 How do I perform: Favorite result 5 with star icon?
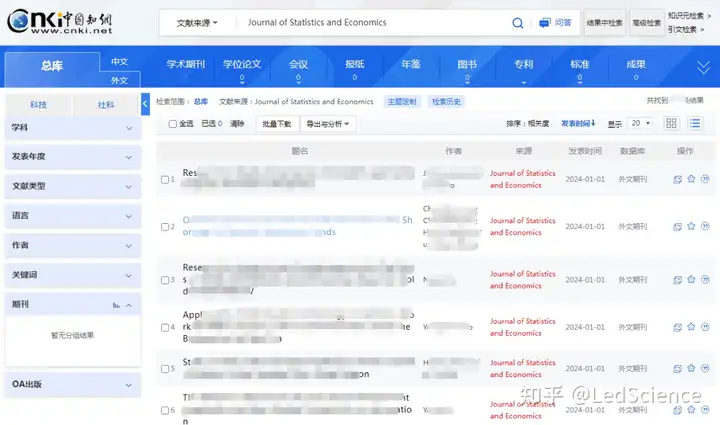click(x=691, y=368)
